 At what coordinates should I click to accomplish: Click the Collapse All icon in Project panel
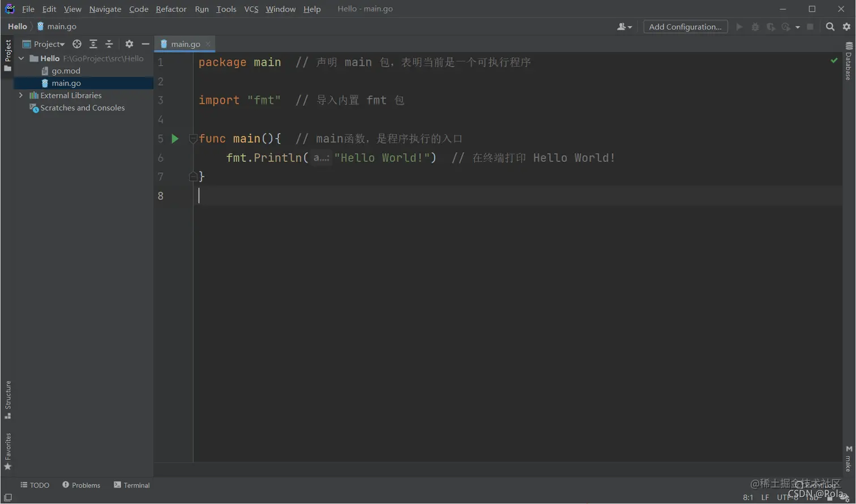109,44
